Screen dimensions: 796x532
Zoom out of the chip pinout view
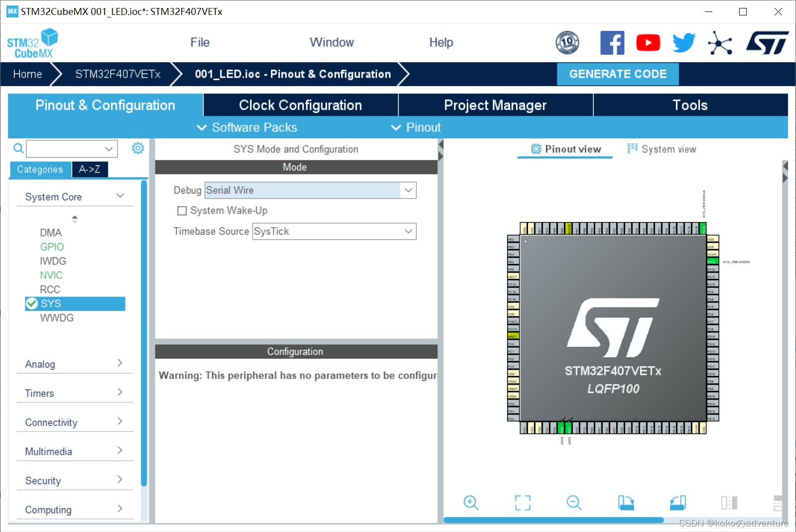click(574, 503)
